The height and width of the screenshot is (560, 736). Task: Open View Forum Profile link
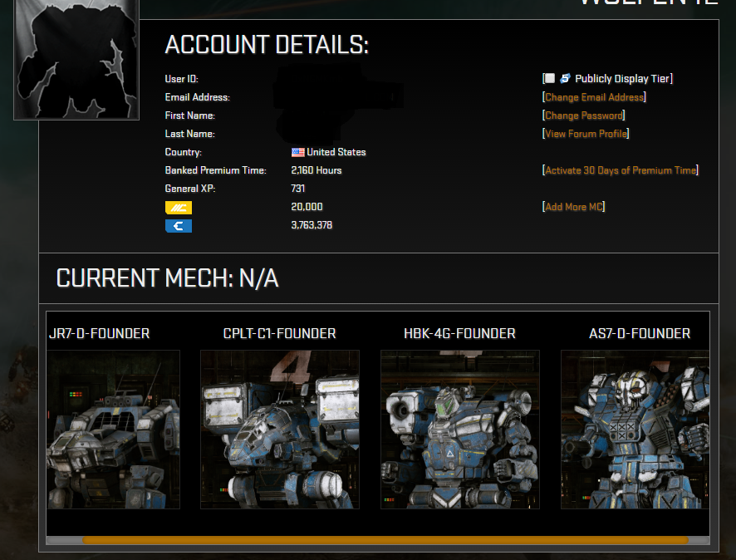586,134
